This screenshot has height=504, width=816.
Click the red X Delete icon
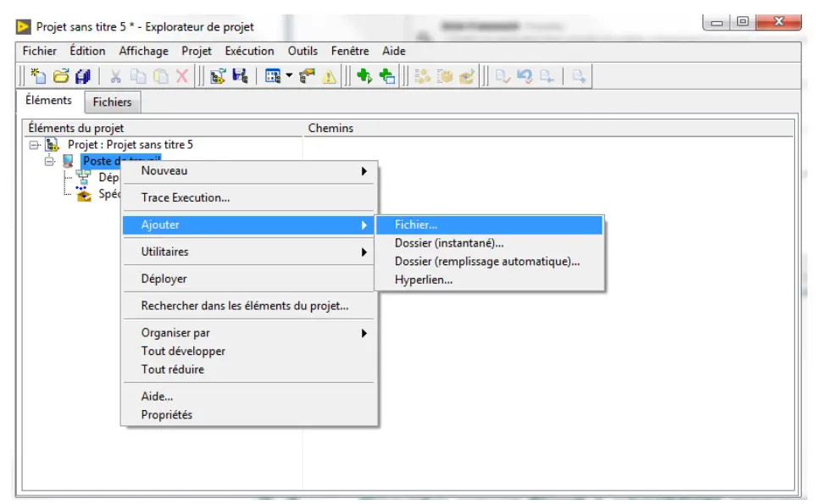point(182,76)
